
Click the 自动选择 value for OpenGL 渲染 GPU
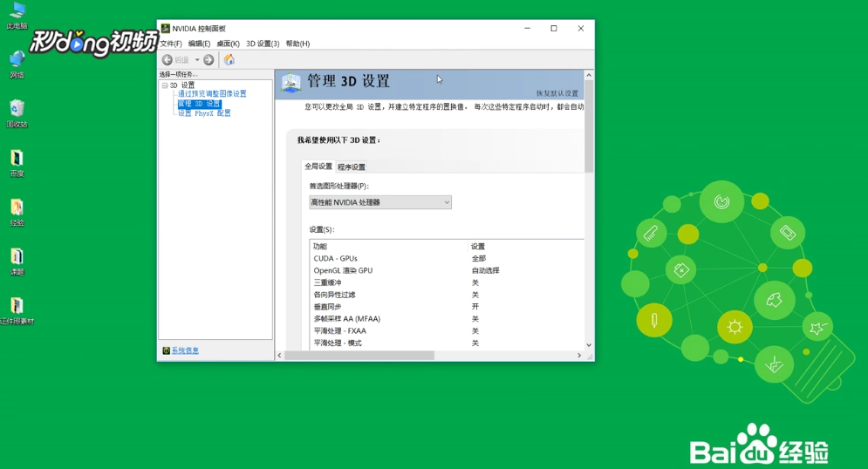486,270
